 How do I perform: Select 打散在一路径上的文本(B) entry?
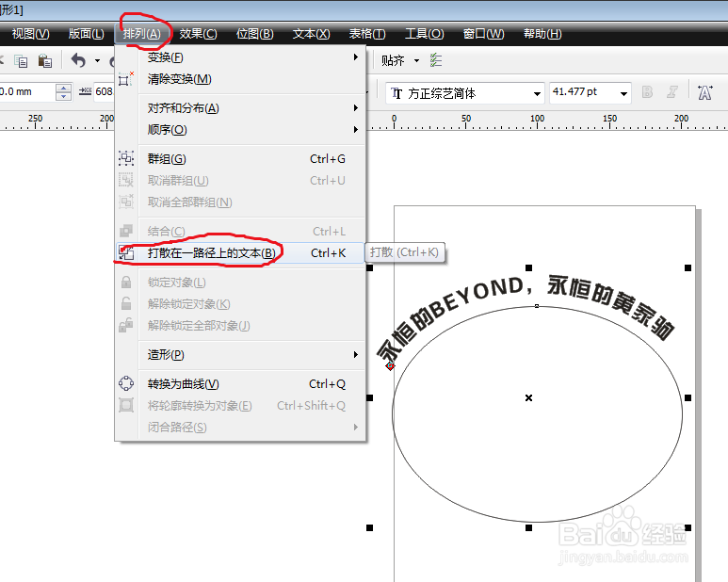pyautogui.click(x=240, y=253)
